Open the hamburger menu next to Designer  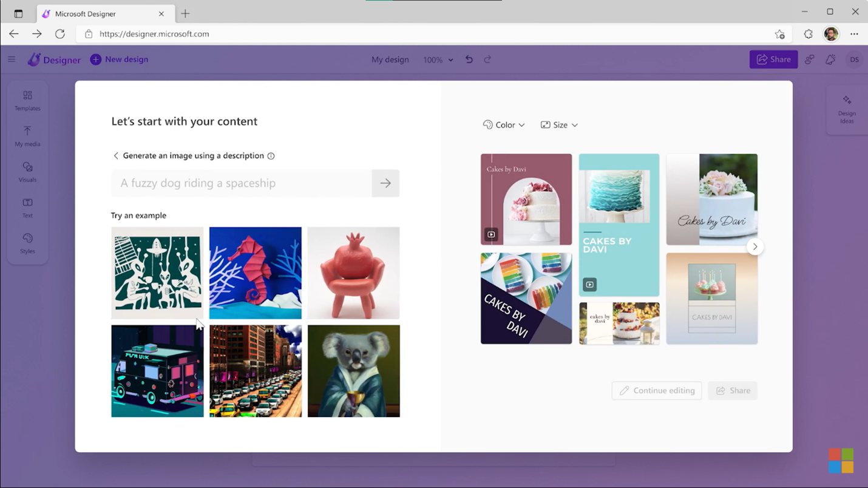12,59
